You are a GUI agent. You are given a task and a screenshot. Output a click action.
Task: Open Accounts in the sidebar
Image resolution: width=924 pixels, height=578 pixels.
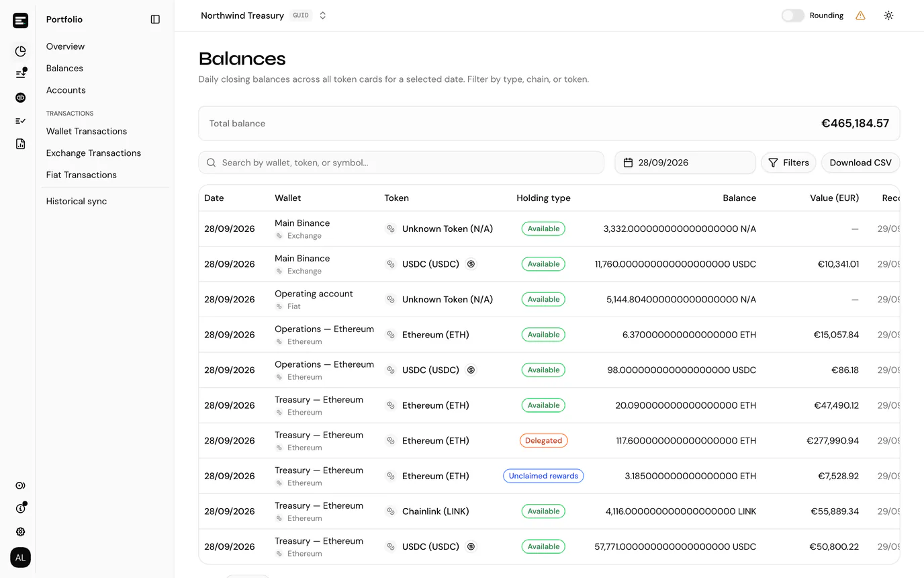point(66,90)
